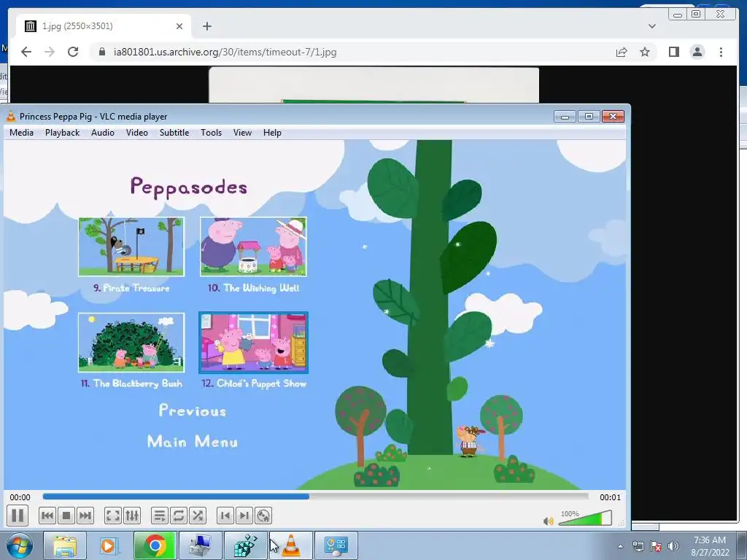Open the Video menu
Screen dimensions: 747x560
[x=137, y=133]
